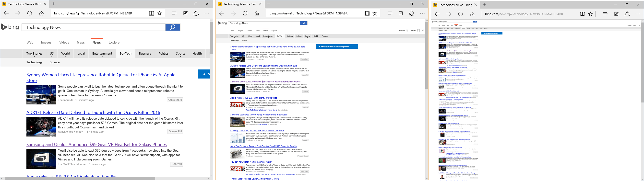Click the address bar in the right window
The height and width of the screenshot is (181, 644).
(x=530, y=14)
